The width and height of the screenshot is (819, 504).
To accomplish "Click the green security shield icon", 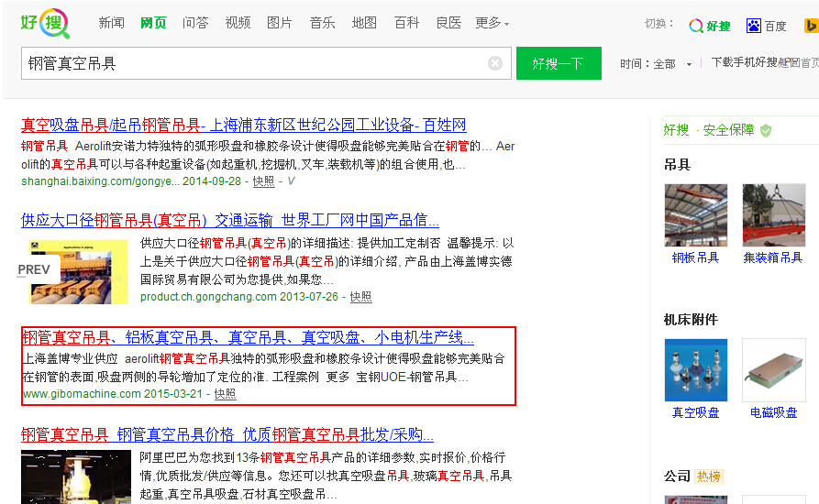I will (766, 130).
